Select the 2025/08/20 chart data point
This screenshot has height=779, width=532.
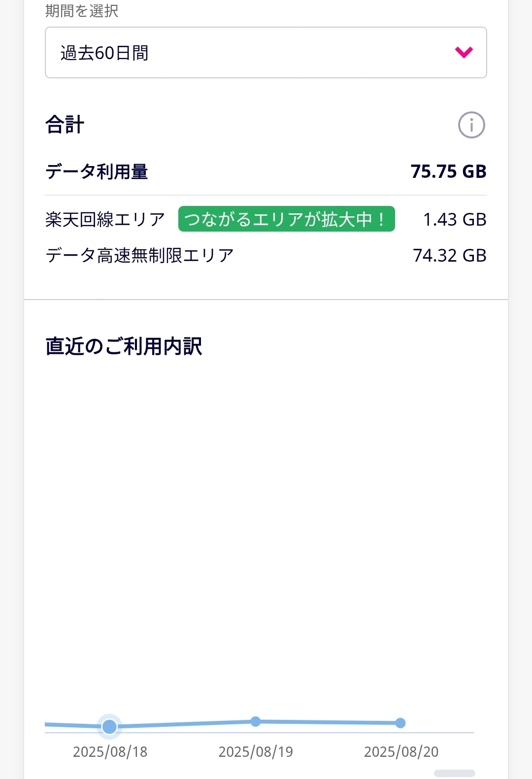(400, 723)
